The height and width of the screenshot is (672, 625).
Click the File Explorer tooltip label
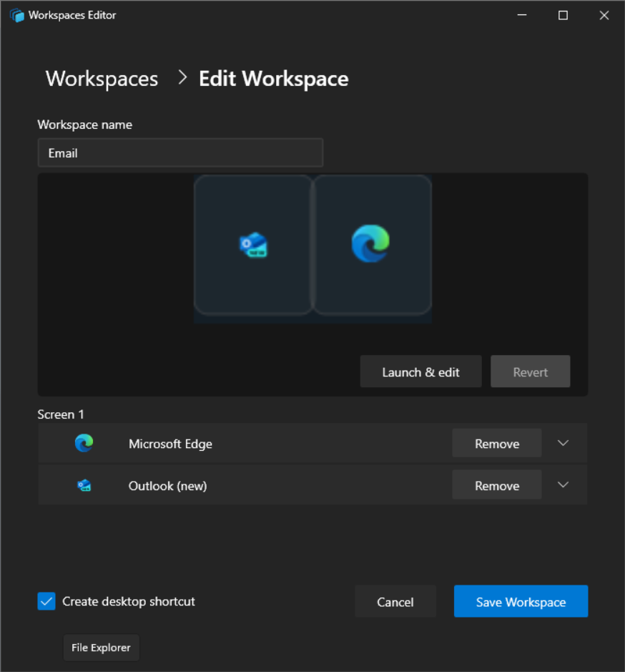coord(101,648)
